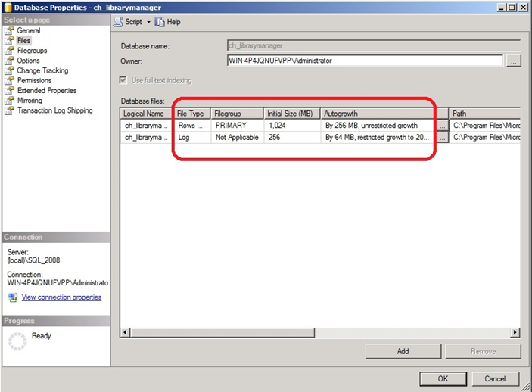Image resolution: width=532 pixels, height=392 pixels.
Task: Open the Script dropdown arrow
Action: click(x=148, y=22)
